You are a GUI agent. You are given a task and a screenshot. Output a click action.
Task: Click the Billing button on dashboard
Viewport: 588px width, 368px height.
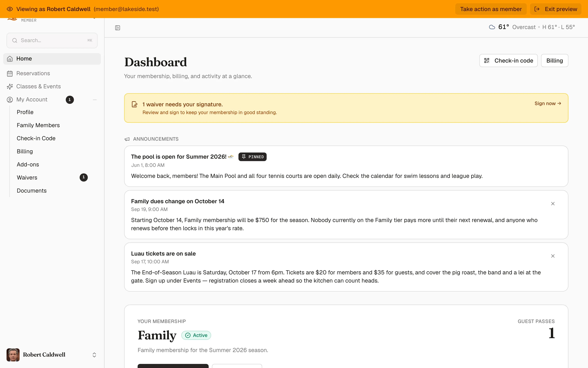coord(555,61)
